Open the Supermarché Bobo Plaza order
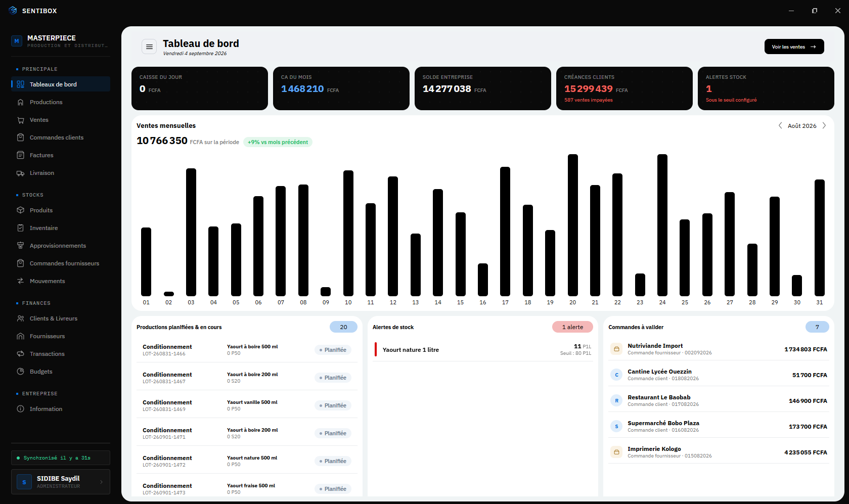849x504 pixels. (719, 426)
